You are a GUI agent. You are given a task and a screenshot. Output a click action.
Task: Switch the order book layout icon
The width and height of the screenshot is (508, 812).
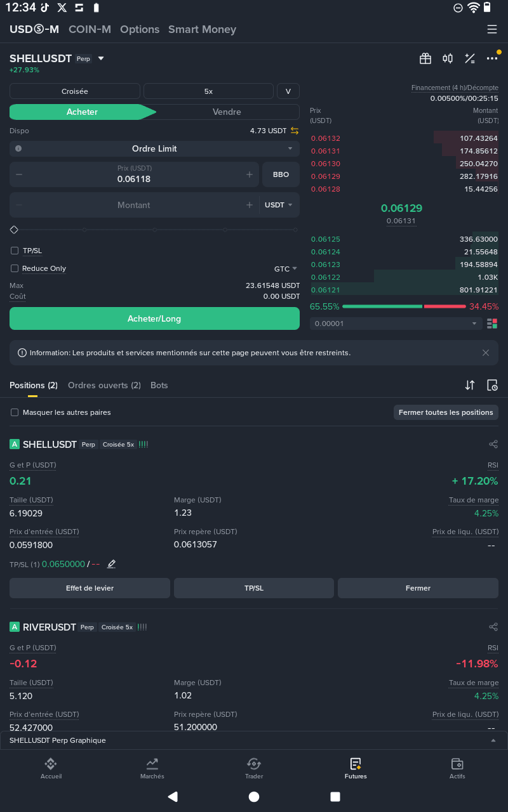tap(492, 324)
